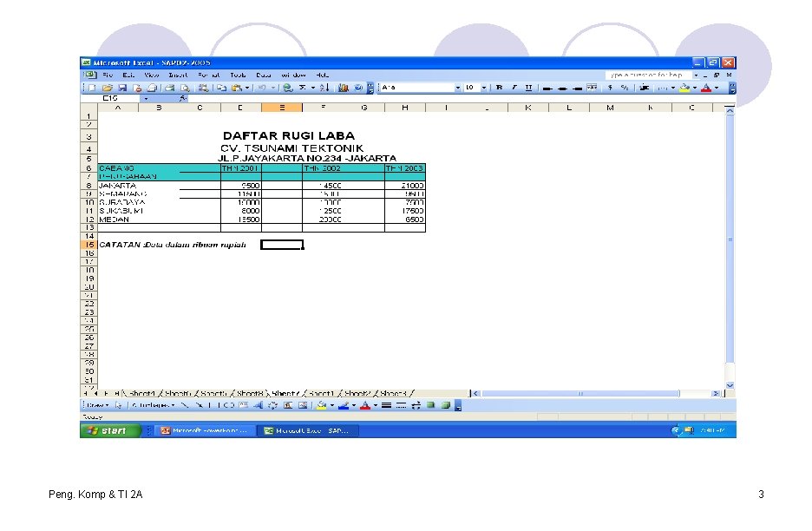This screenshot has height=531, width=812.
Task: Apply Currency style with the dollar icon
Action: [610, 88]
